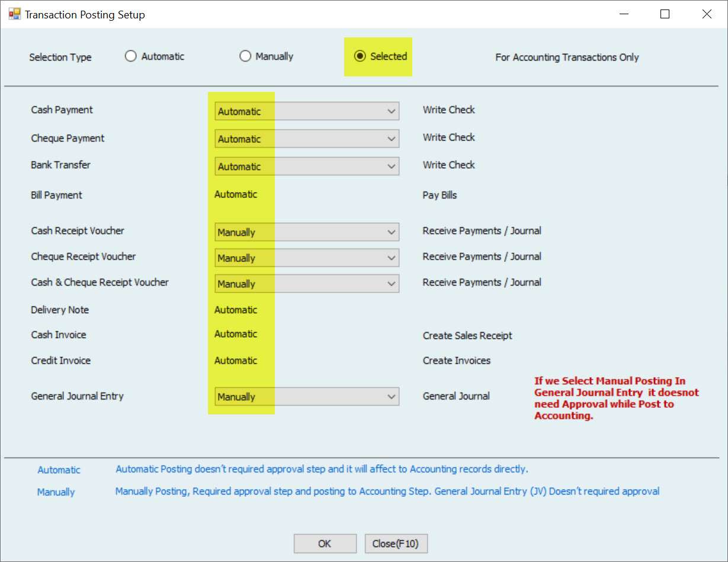Click the Credit Invoice label

tap(60, 360)
